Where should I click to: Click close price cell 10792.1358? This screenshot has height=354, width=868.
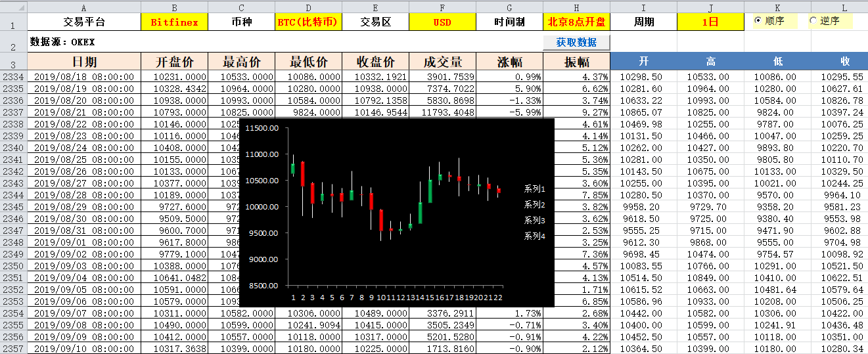click(375, 100)
